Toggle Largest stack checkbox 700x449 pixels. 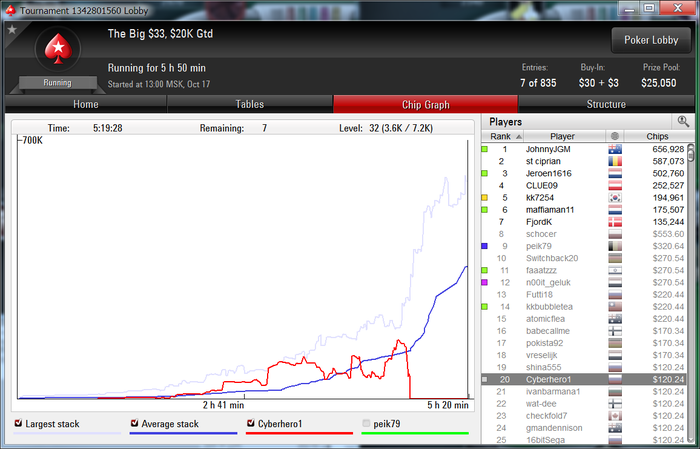tap(18, 423)
